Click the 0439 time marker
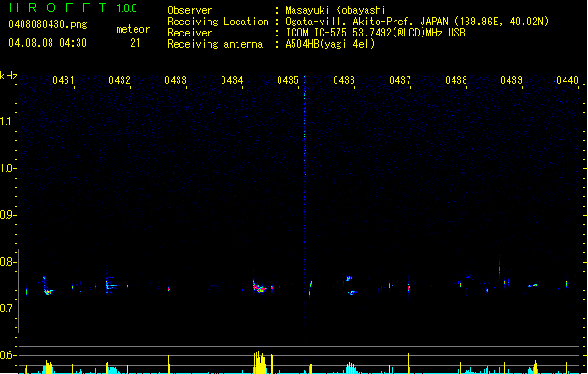This screenshot has width=588, height=374. pos(511,80)
